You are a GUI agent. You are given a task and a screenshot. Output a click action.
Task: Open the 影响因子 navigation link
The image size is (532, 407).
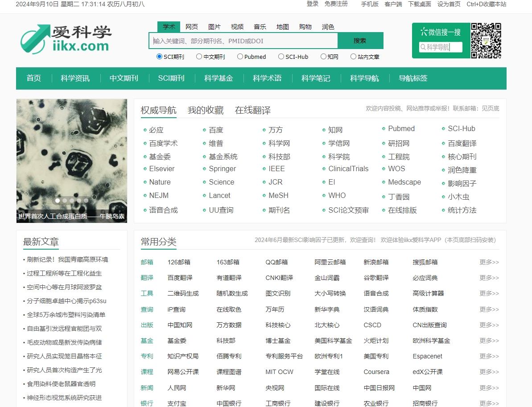click(462, 184)
